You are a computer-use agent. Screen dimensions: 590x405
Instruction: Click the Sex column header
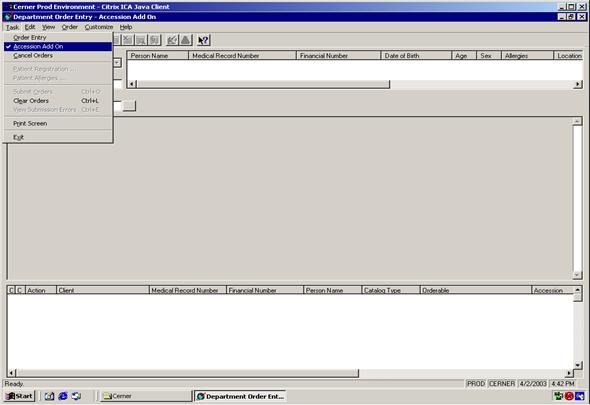(x=489, y=56)
